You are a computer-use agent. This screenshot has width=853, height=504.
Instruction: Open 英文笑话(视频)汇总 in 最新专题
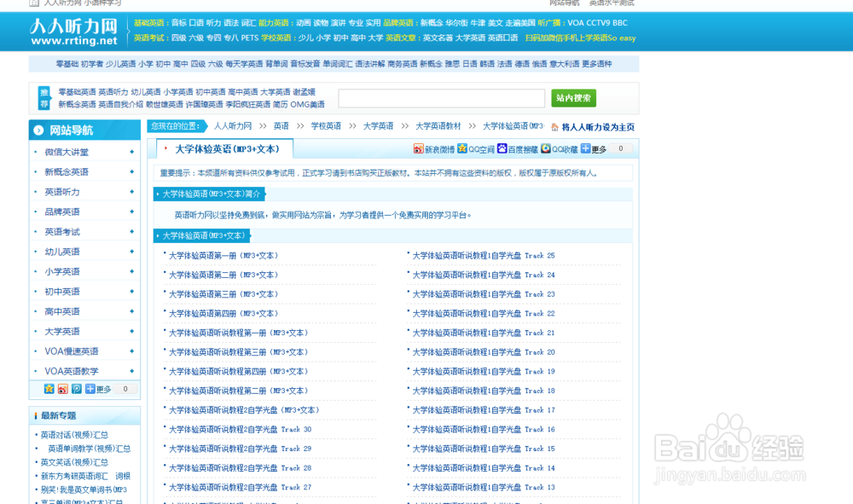pyautogui.click(x=74, y=462)
